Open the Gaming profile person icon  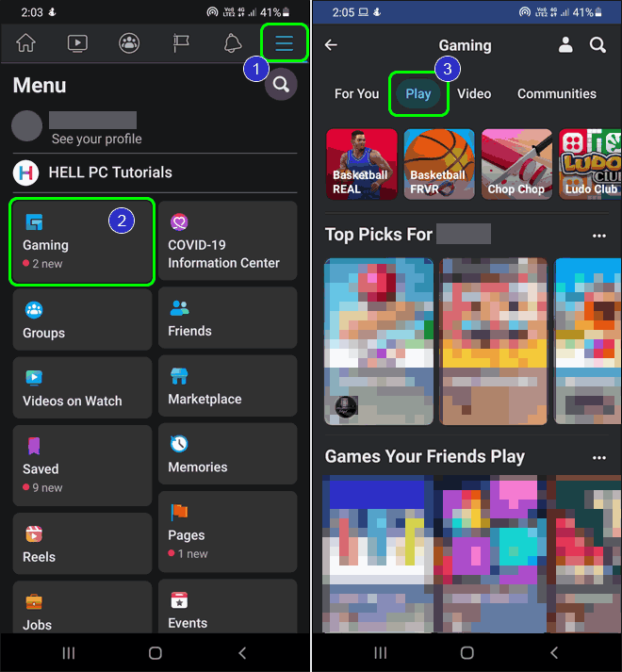pyautogui.click(x=565, y=44)
